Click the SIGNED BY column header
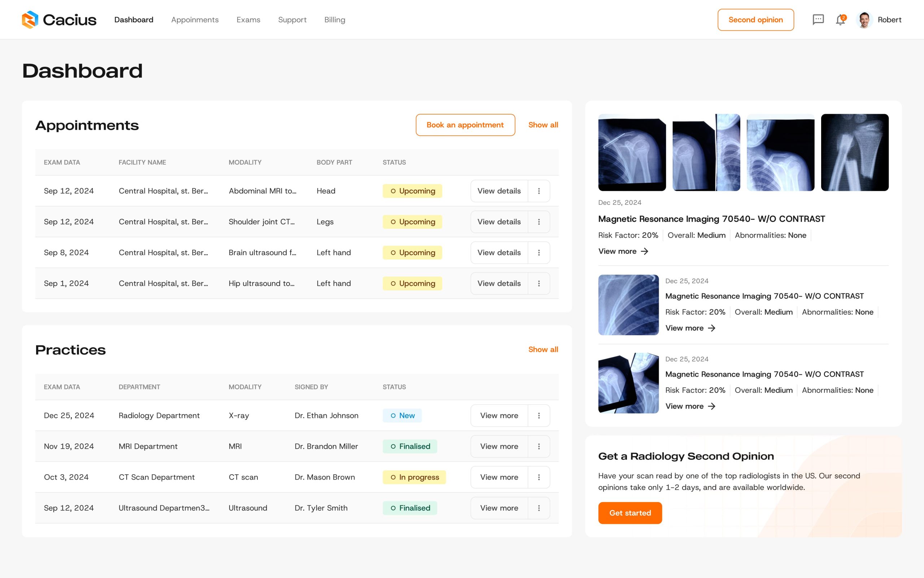 [x=311, y=387]
